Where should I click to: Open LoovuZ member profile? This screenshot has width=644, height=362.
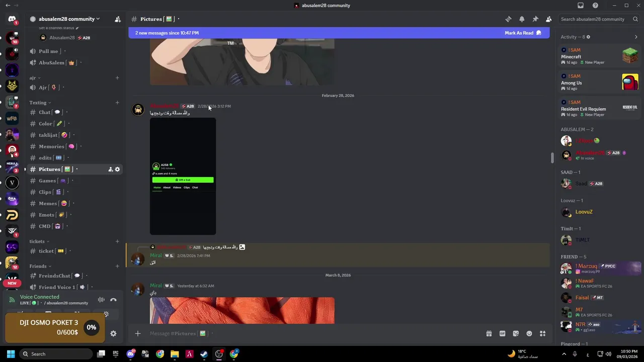click(x=599, y=212)
